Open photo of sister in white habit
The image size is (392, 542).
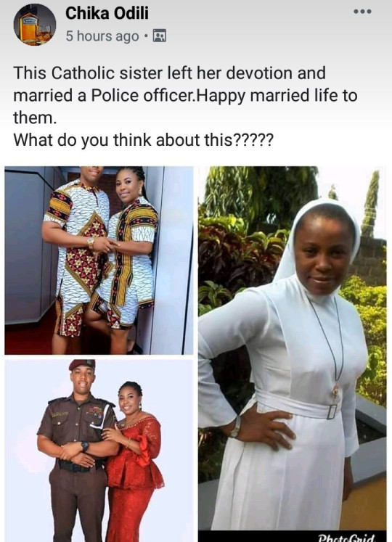click(x=292, y=348)
